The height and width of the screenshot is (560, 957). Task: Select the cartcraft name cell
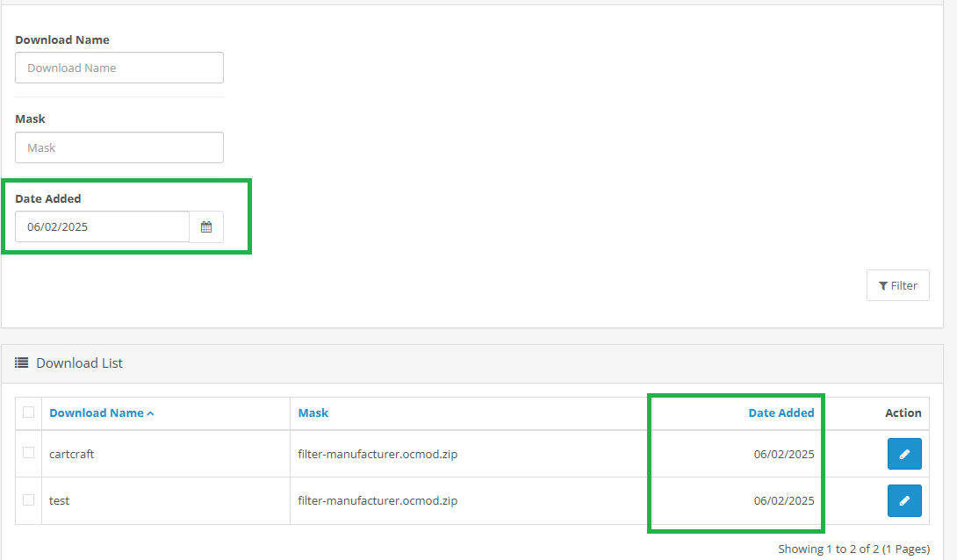[x=72, y=454]
